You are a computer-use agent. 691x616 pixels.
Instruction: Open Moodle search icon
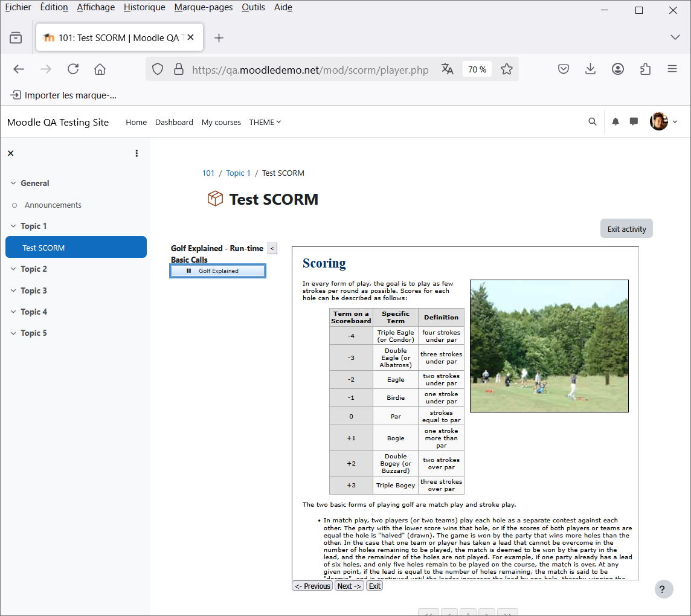pyautogui.click(x=593, y=121)
